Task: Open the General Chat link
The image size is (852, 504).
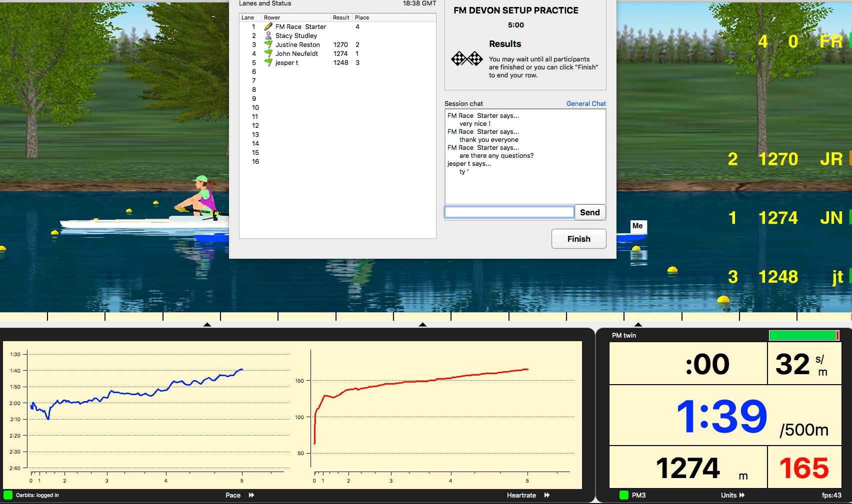Action: coord(586,103)
